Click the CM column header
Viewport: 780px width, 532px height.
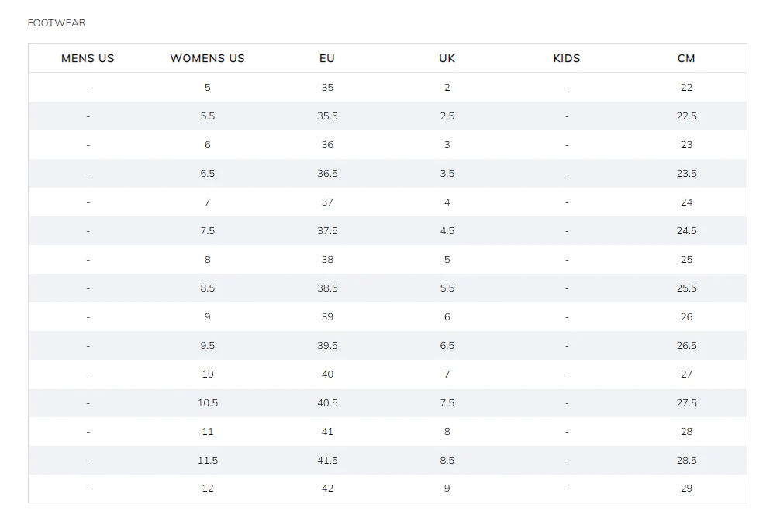coord(686,58)
